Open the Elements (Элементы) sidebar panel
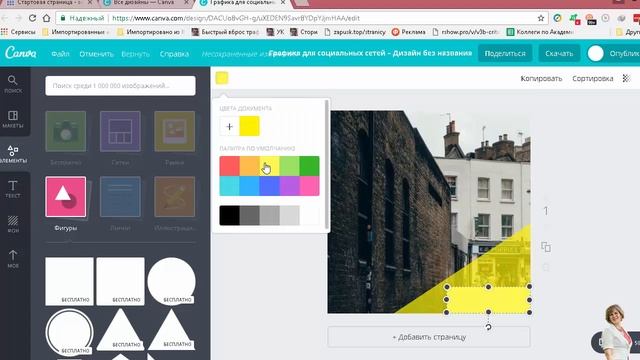Image resolution: width=640 pixels, height=360 pixels. pyautogui.click(x=13, y=154)
